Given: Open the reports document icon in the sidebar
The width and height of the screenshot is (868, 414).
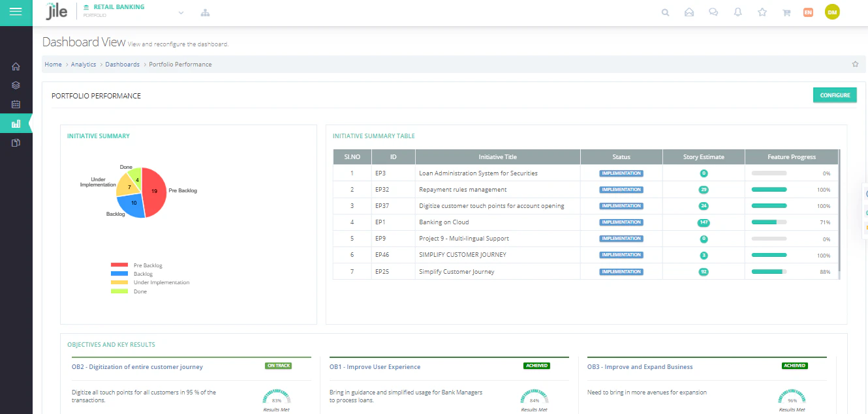Looking at the screenshot, I should pos(16,142).
